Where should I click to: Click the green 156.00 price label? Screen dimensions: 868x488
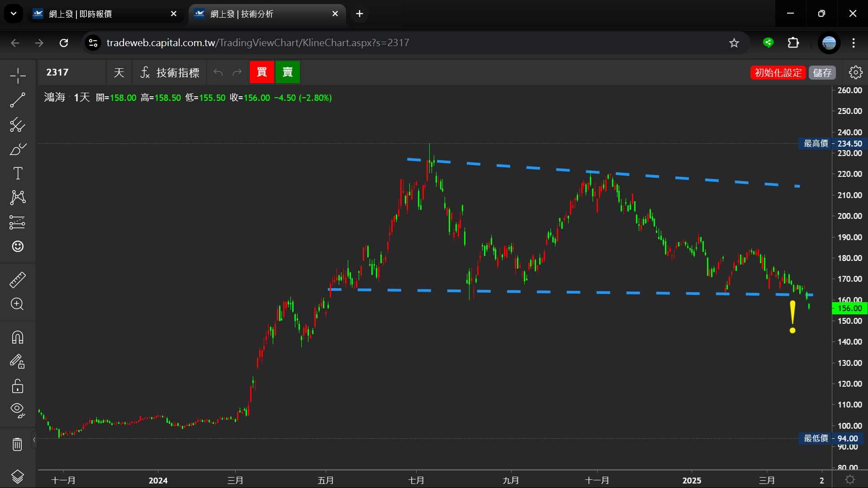pyautogui.click(x=849, y=308)
